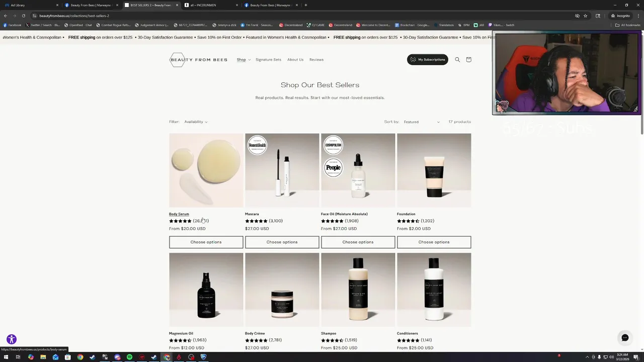Choose options for Mascara
Viewport: 644px width, 362px height.
[x=282, y=242]
